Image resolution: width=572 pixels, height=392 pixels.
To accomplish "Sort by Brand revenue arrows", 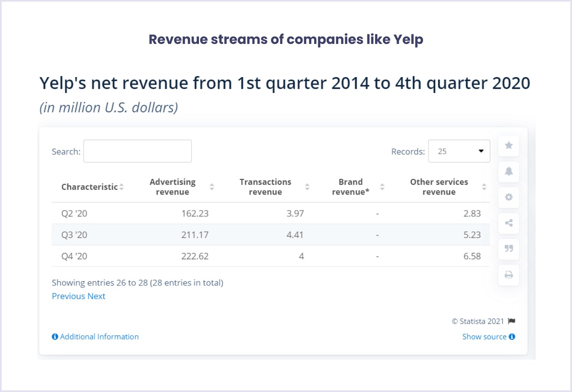I will coord(382,187).
